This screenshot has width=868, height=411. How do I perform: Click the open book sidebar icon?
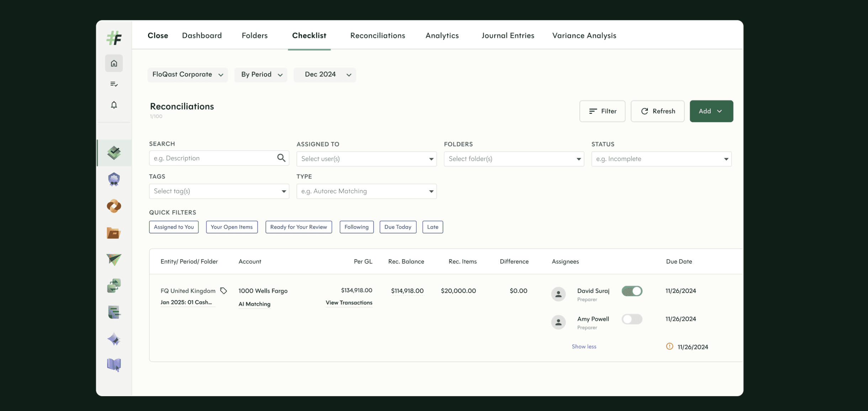(114, 364)
